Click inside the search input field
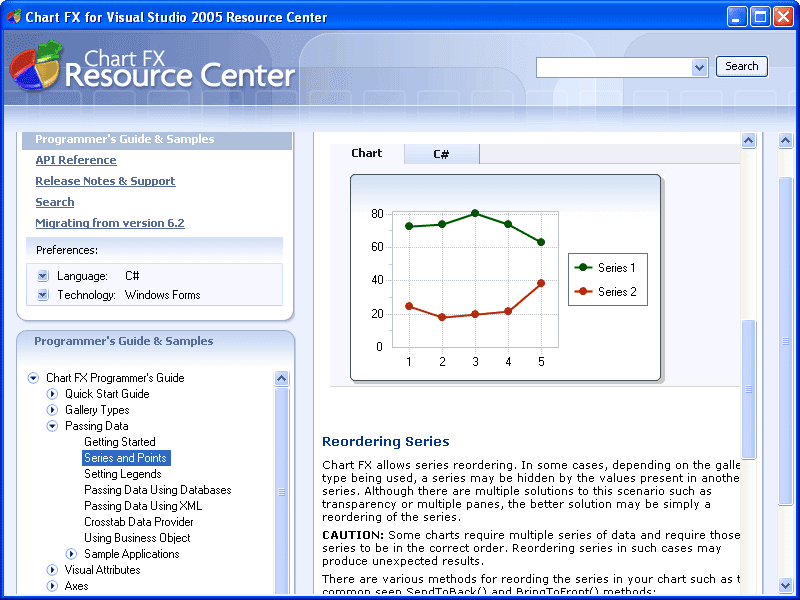 click(x=614, y=67)
